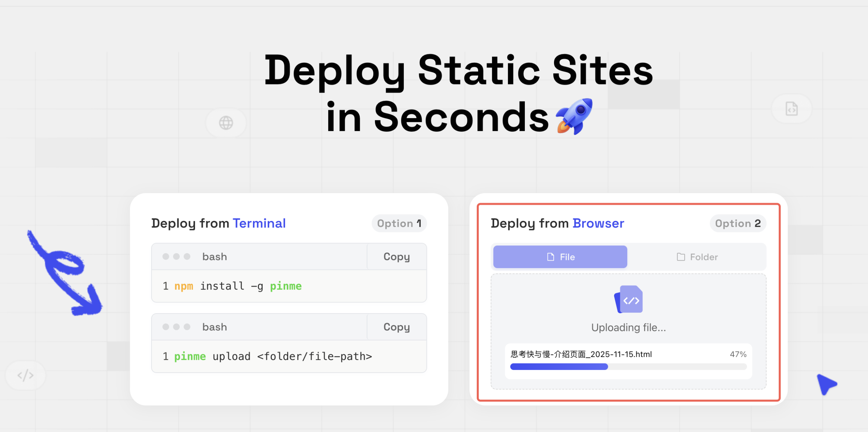
Task: Click the upload progress bar
Action: [x=628, y=367]
